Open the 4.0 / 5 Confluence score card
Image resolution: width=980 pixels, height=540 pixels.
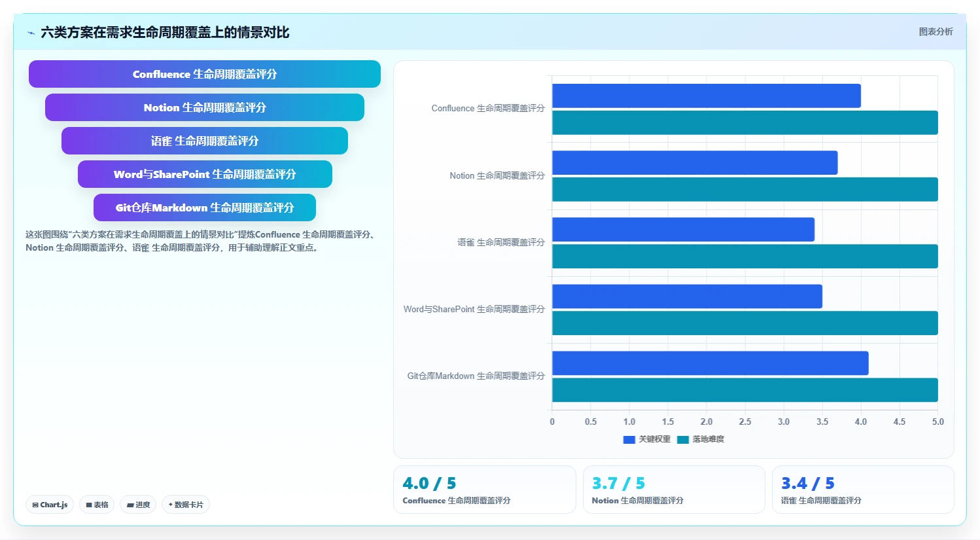click(485, 490)
